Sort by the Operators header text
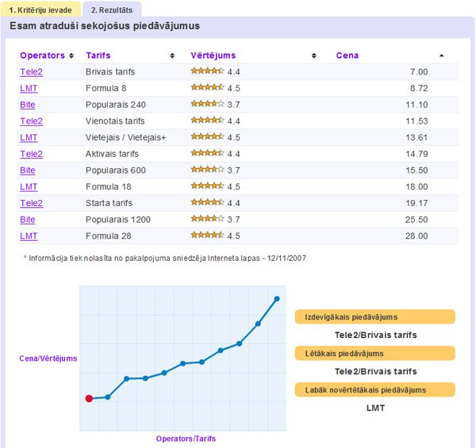The height and width of the screenshot is (448, 476). (42, 56)
